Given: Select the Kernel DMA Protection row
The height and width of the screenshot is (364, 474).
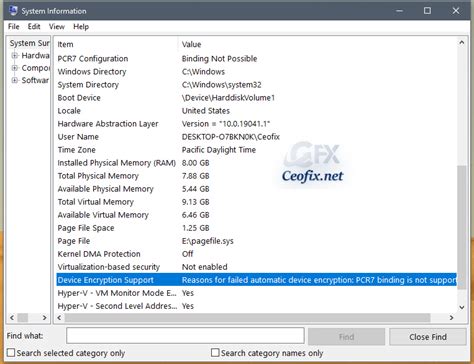Looking at the screenshot, I should (257, 254).
